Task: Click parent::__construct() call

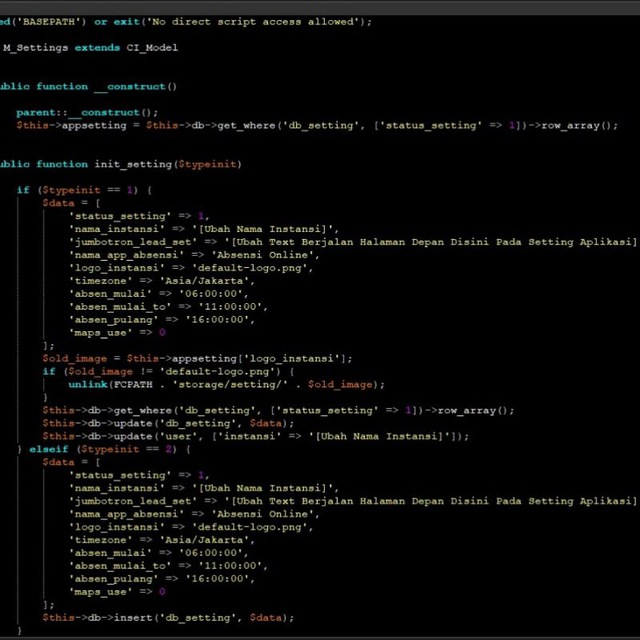Action: coord(87,112)
